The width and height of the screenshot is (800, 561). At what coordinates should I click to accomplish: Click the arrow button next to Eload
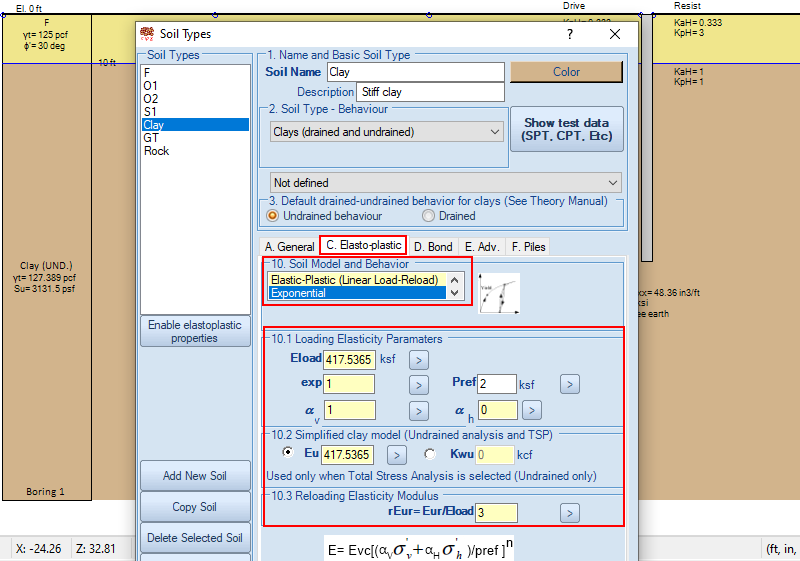[x=418, y=360]
